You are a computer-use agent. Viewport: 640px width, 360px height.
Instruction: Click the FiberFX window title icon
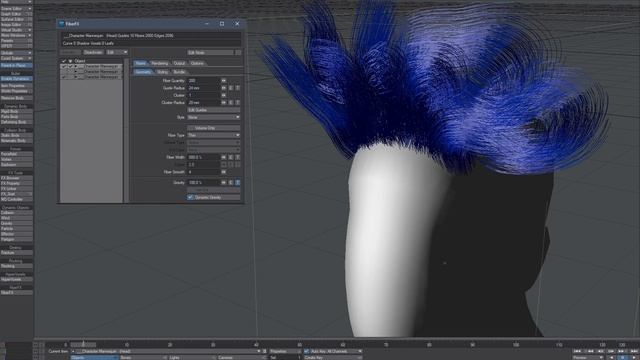click(62, 24)
